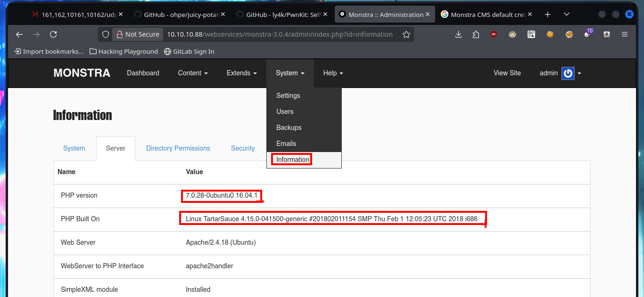This screenshot has height=297, width=644.
Task: Go back using the browser back arrow
Action: (19, 34)
